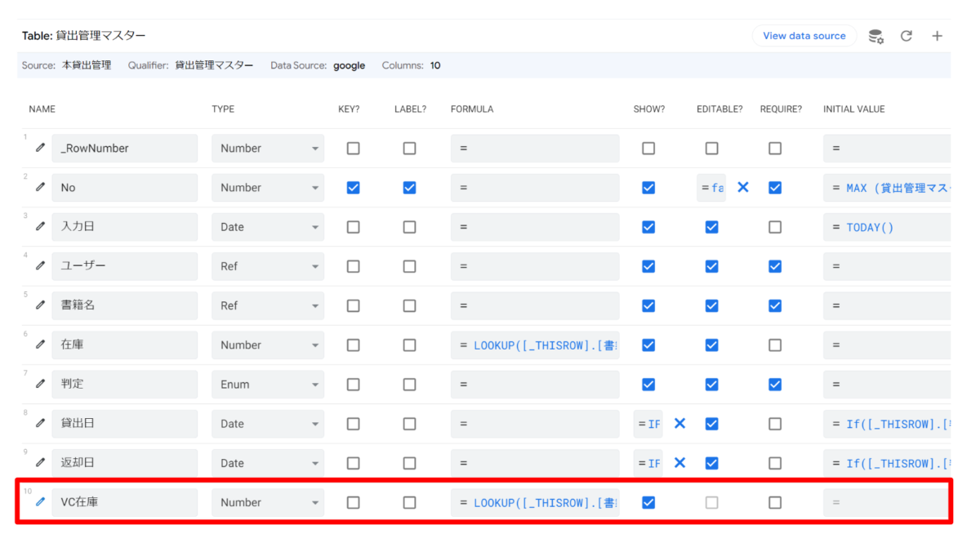Open data source settings via database gear icon
The width and height of the screenshot is (980, 543).
875,35
